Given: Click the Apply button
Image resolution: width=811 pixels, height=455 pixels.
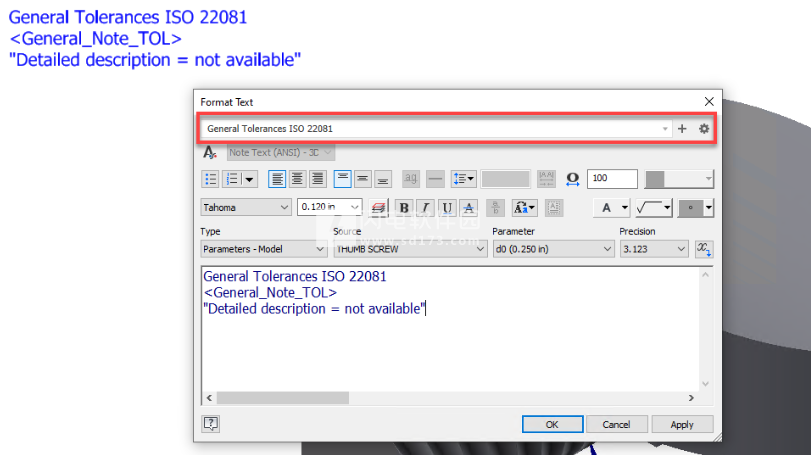Looking at the screenshot, I should click(x=682, y=424).
